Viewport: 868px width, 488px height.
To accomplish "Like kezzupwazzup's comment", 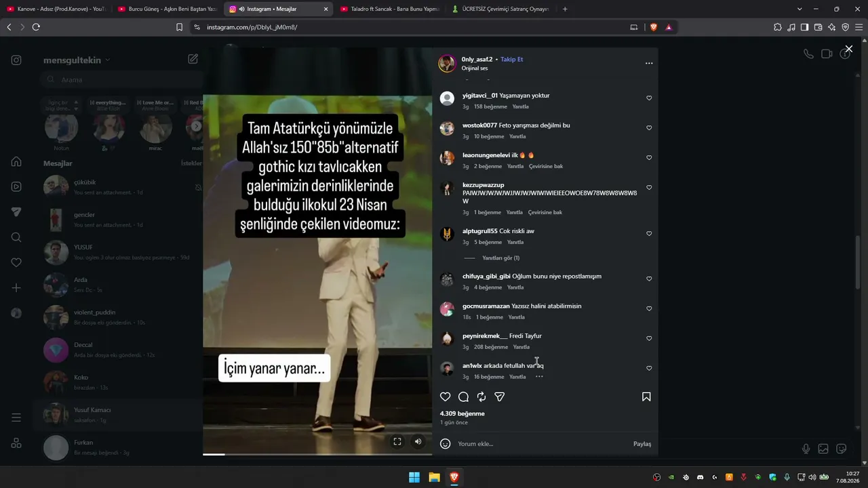I will click(649, 188).
